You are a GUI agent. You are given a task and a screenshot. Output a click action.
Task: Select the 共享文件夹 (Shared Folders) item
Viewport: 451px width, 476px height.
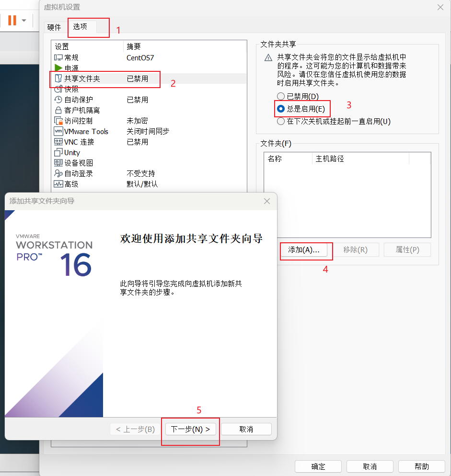pos(82,79)
